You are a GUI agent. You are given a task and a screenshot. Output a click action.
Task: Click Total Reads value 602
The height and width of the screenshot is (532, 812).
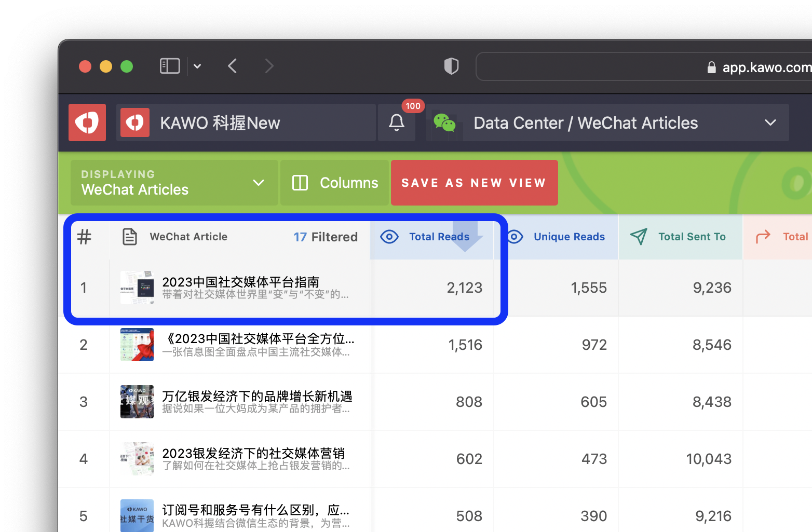coord(469,459)
